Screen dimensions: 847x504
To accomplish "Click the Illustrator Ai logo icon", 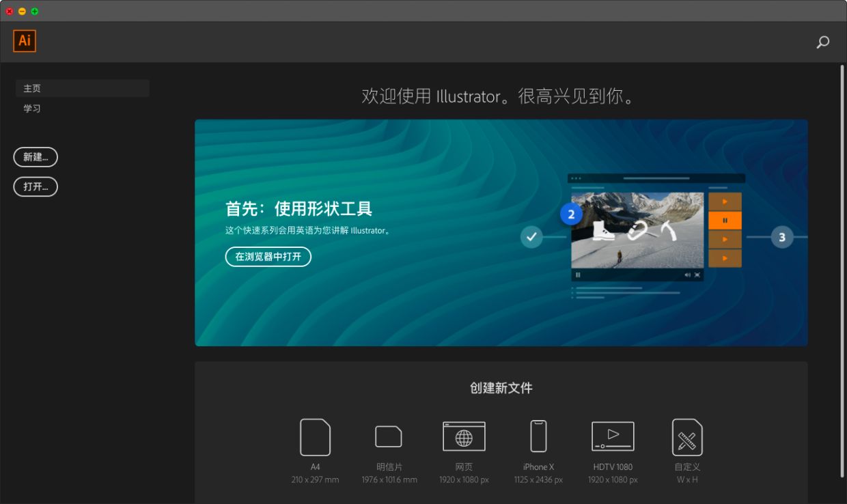I will coord(25,41).
